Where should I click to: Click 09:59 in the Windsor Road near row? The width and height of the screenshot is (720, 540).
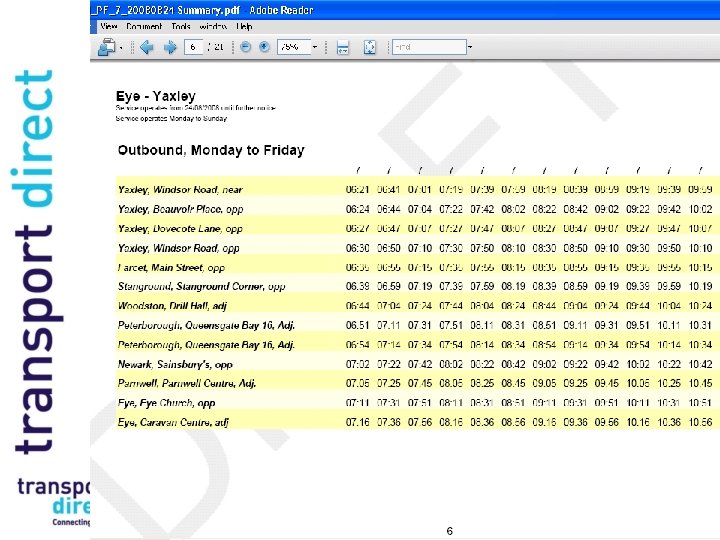click(700, 190)
